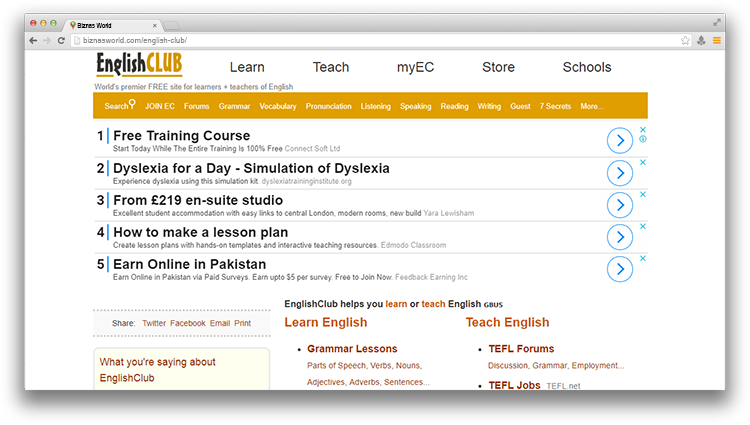The width and height of the screenshot is (750, 425).
Task: Bookmark this page using the star icon
Action: pos(685,41)
